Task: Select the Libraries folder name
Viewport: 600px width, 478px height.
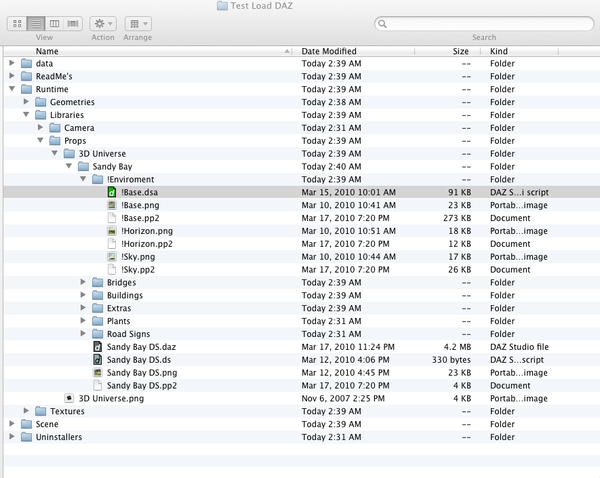Action: [67, 115]
